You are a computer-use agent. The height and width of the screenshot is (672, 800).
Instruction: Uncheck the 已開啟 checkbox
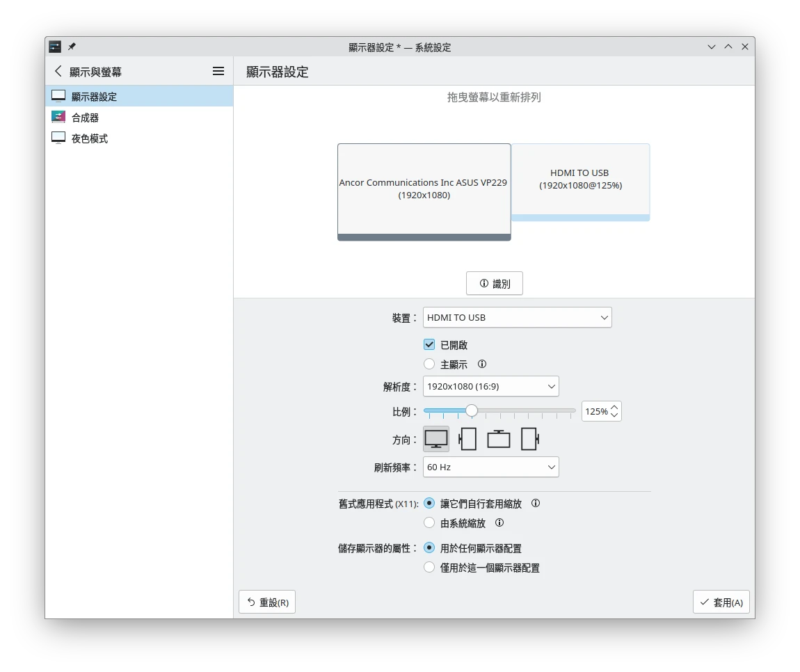(x=429, y=344)
